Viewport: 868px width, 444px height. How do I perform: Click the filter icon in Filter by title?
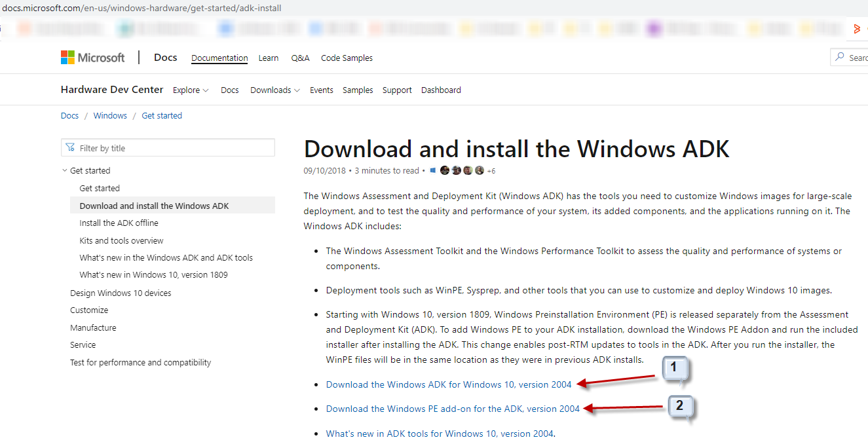click(71, 148)
